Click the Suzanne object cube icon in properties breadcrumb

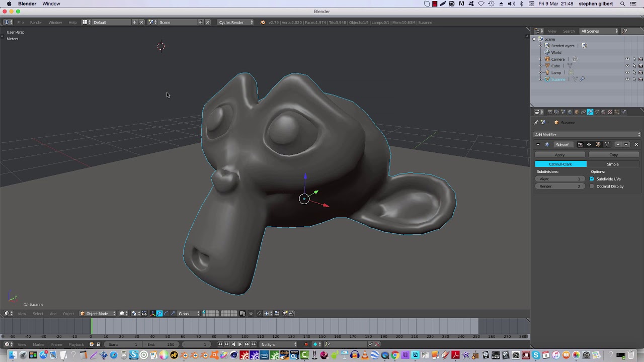(x=556, y=122)
